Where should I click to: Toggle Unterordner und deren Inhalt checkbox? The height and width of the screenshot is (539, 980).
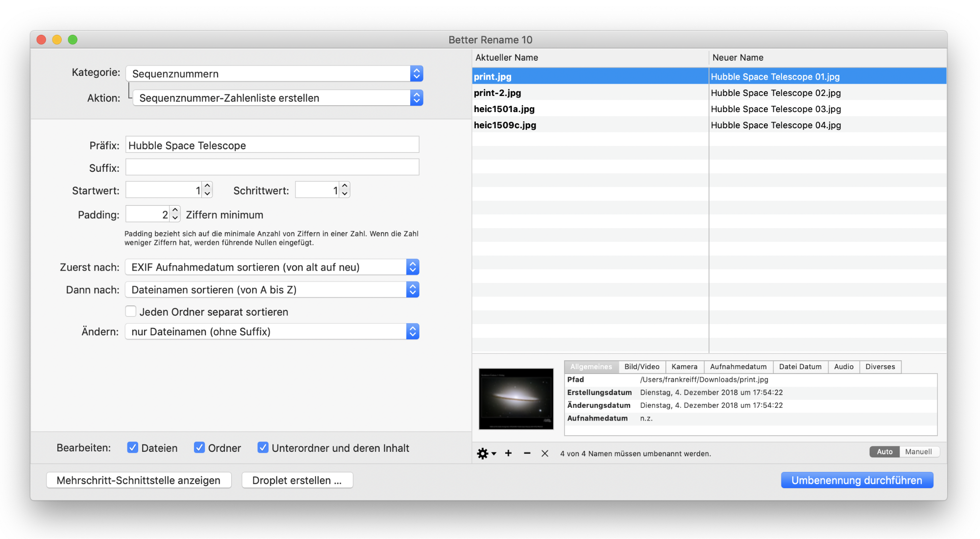tap(263, 447)
